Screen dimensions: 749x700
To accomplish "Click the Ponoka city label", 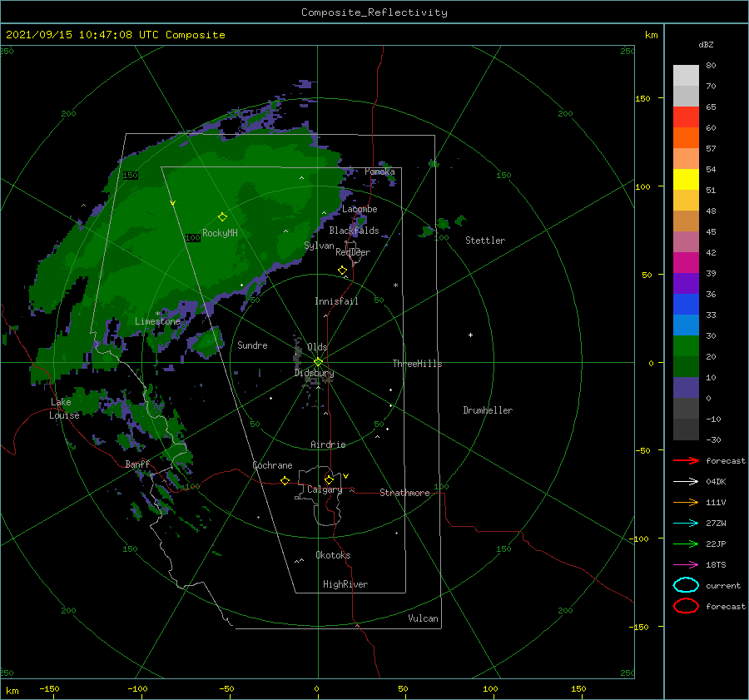I will pyautogui.click(x=379, y=171).
